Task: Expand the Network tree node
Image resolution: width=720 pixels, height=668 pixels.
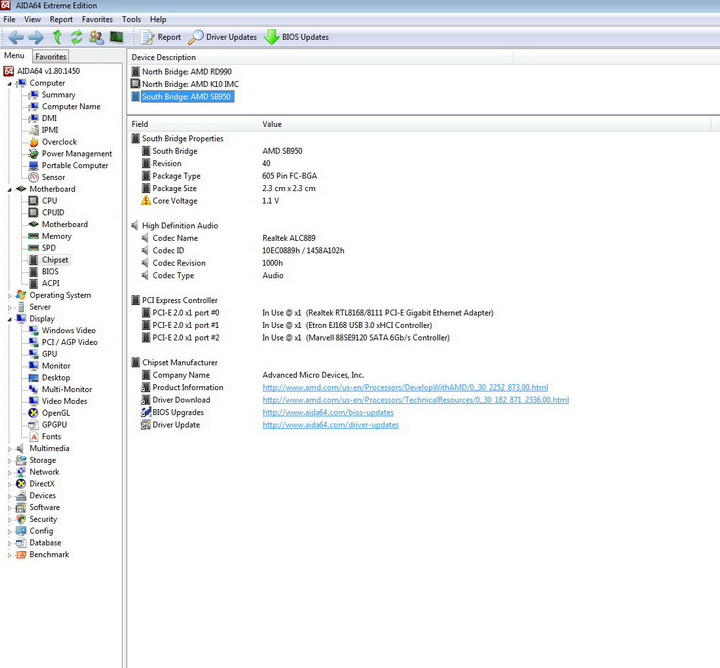Action: [x=9, y=472]
